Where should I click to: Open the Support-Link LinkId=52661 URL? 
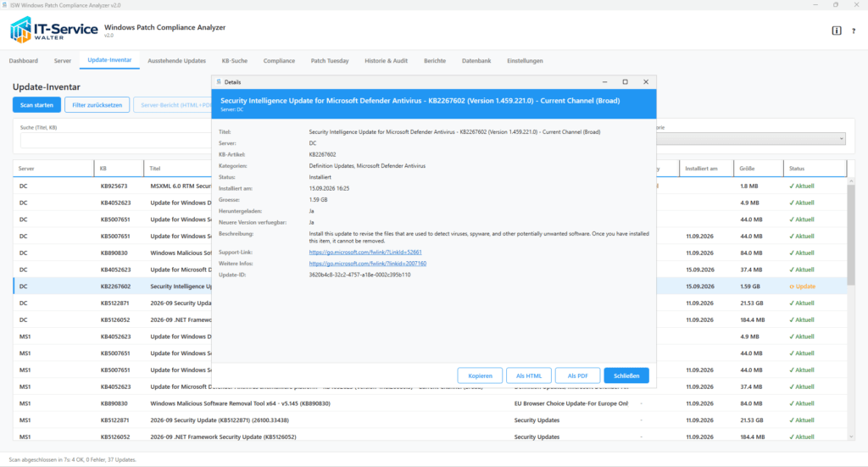click(364, 253)
